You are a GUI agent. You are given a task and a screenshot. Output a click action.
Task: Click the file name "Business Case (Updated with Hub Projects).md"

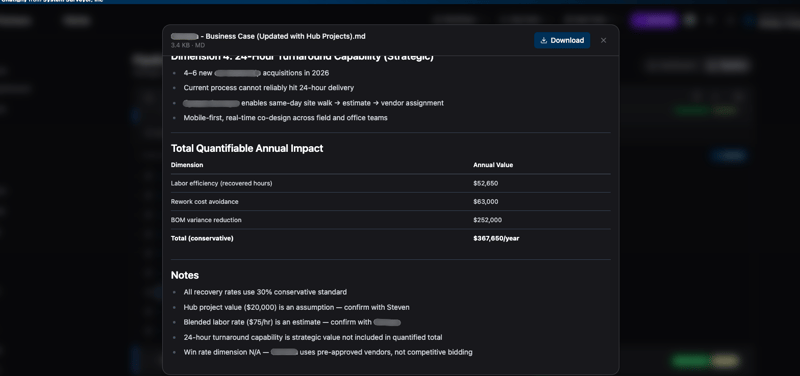(x=285, y=36)
